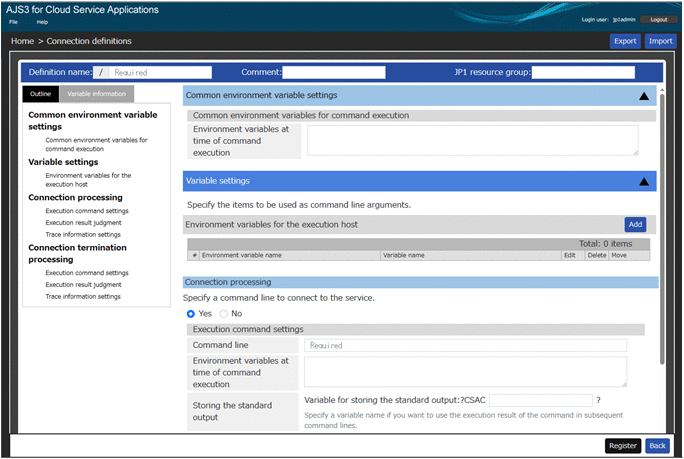Click the JP1 resource group field
The image size is (684, 459).
(x=583, y=73)
